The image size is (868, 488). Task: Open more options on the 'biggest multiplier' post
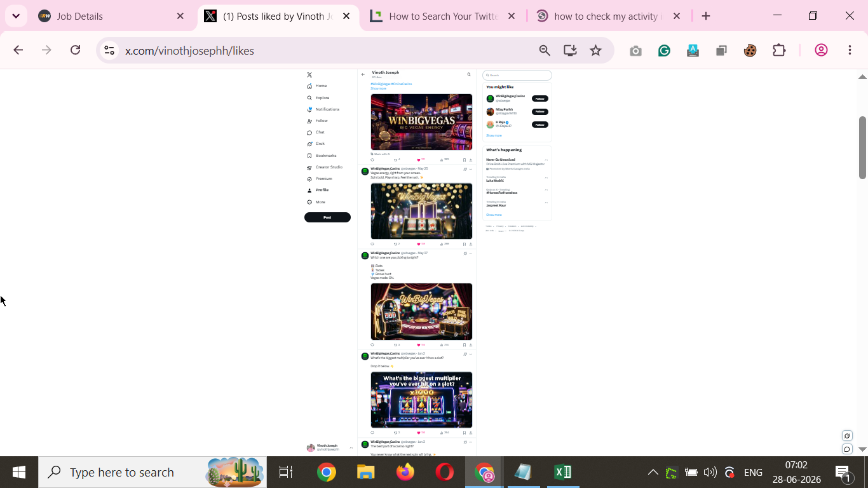[471, 354]
